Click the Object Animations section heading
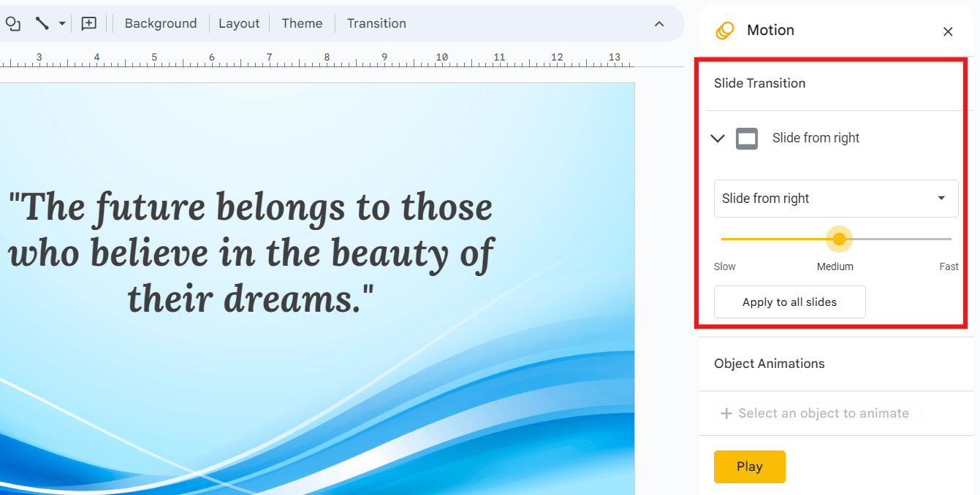980x495 pixels. click(x=769, y=364)
